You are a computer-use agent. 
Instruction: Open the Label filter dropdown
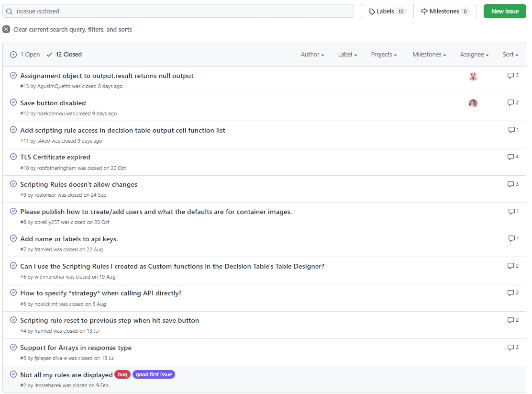(x=347, y=55)
